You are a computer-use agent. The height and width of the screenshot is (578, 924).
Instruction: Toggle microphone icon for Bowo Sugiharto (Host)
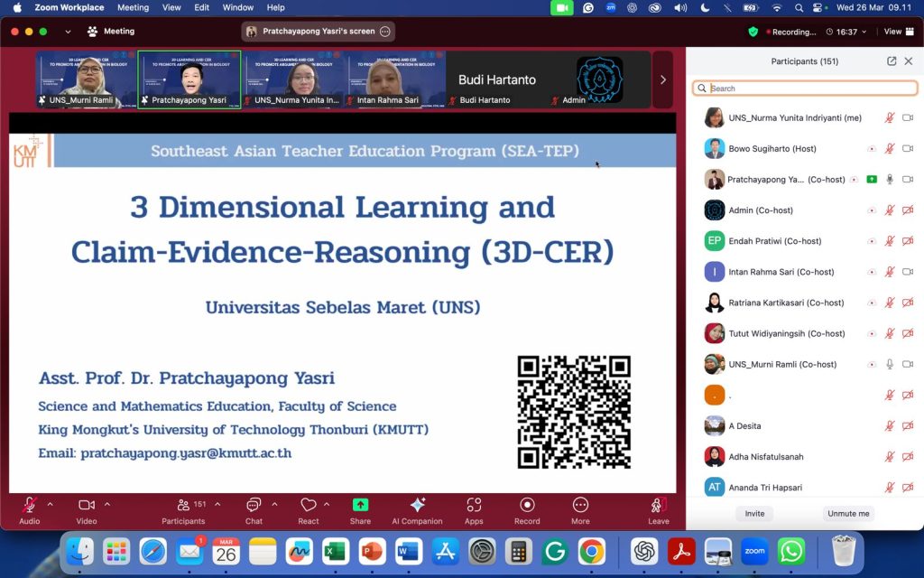pos(890,149)
